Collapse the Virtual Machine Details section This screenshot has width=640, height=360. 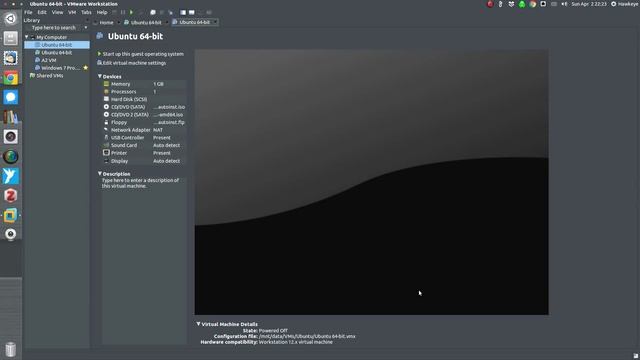(x=198, y=324)
